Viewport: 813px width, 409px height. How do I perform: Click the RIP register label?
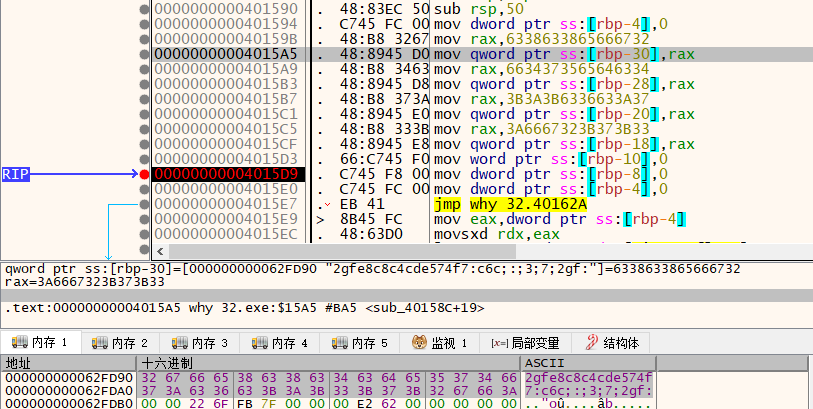[x=16, y=174]
